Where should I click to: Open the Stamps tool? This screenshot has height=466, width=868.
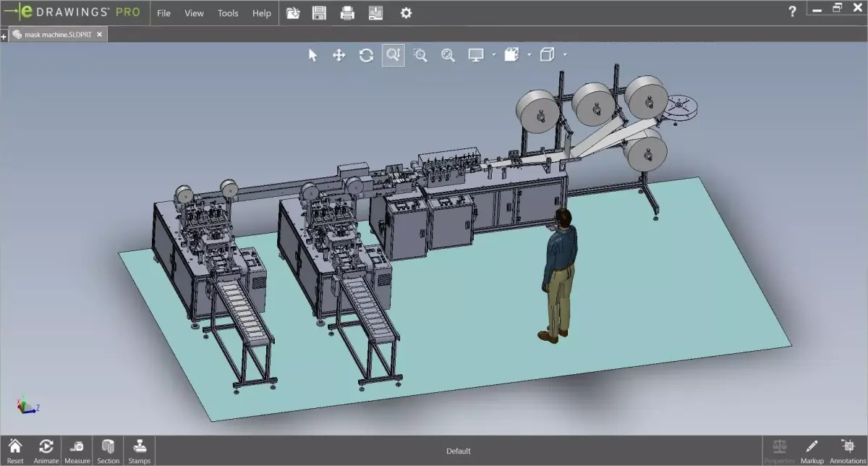pyautogui.click(x=139, y=451)
